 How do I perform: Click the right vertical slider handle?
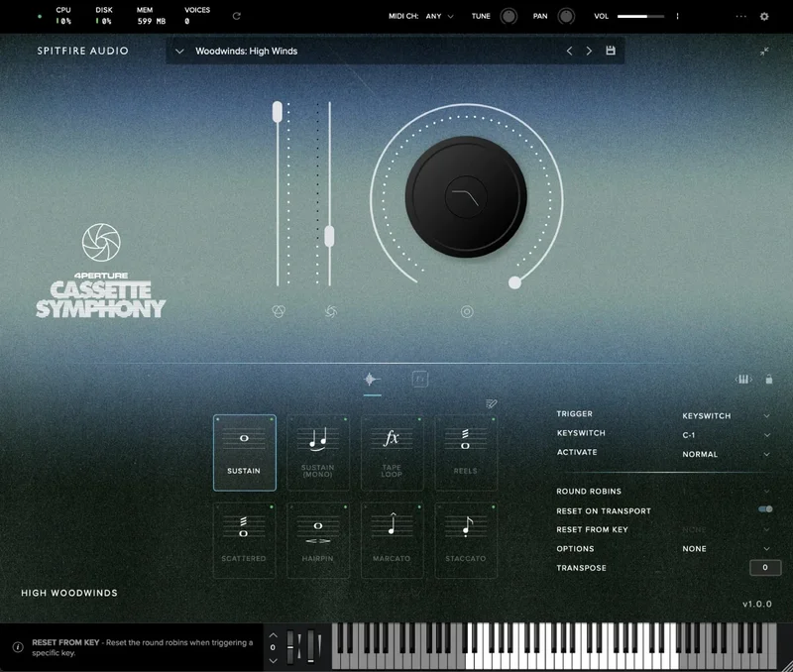pyautogui.click(x=329, y=236)
